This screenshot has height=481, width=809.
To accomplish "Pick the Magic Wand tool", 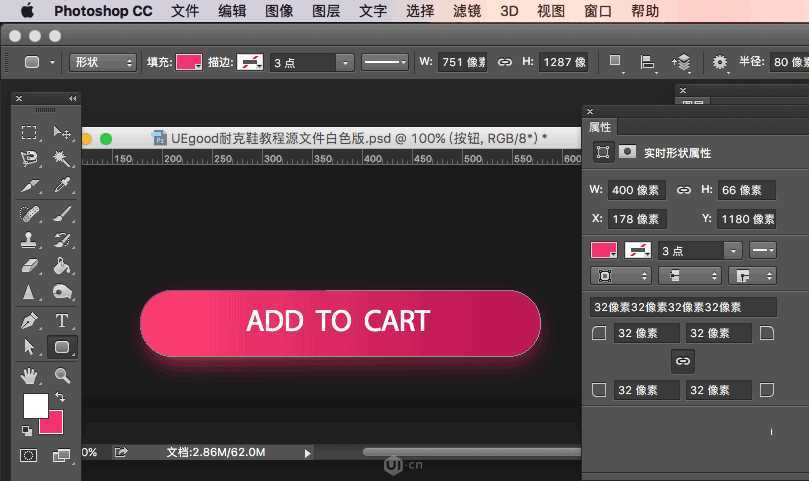I will tap(62, 159).
